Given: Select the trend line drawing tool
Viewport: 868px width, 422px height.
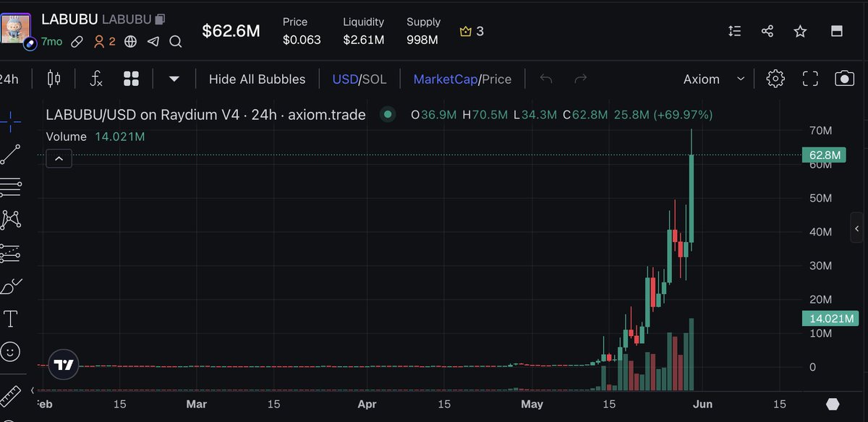Looking at the screenshot, I should tap(10, 153).
